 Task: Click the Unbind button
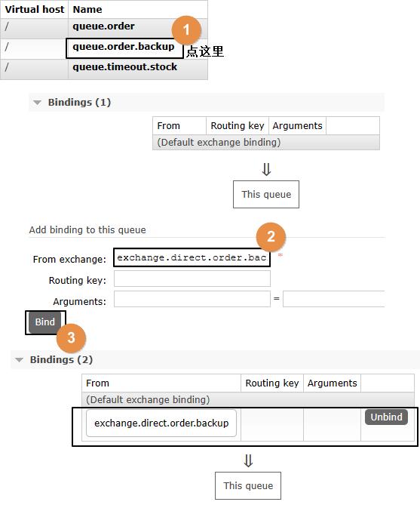click(x=386, y=417)
